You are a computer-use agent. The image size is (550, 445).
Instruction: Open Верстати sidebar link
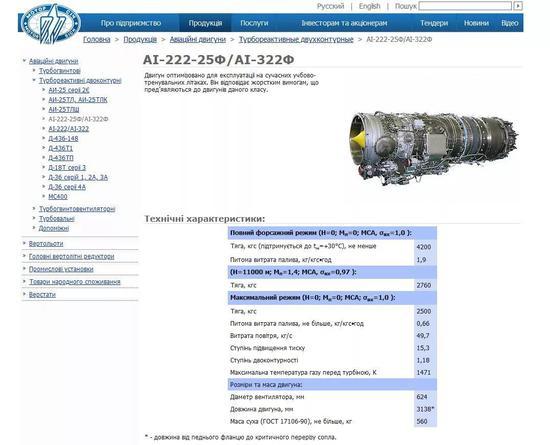click(x=42, y=295)
